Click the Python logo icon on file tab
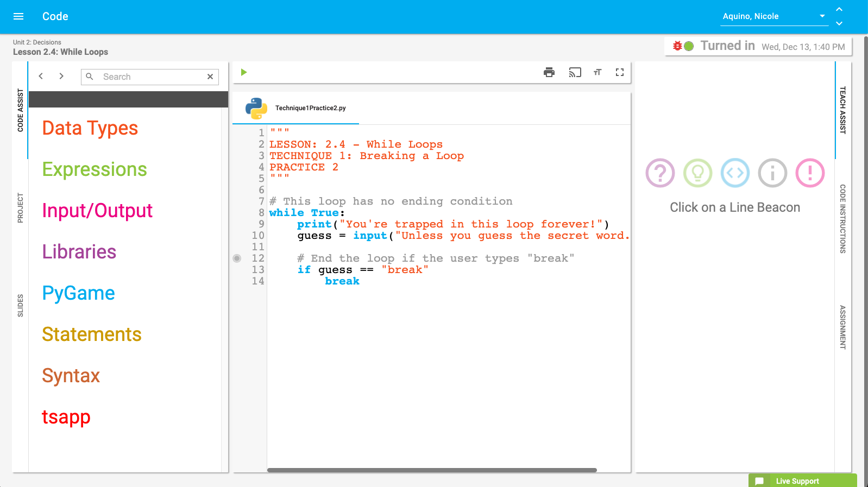Image resolution: width=868 pixels, height=487 pixels. [256, 108]
